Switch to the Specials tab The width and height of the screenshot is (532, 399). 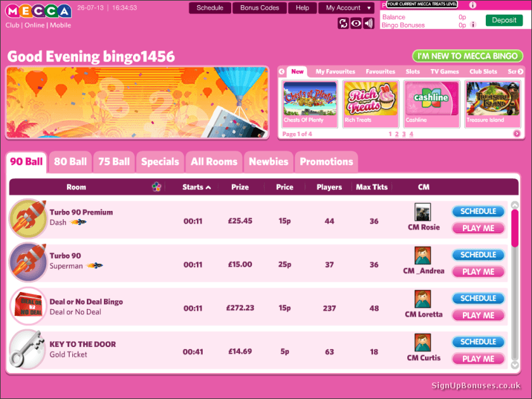pyautogui.click(x=160, y=162)
